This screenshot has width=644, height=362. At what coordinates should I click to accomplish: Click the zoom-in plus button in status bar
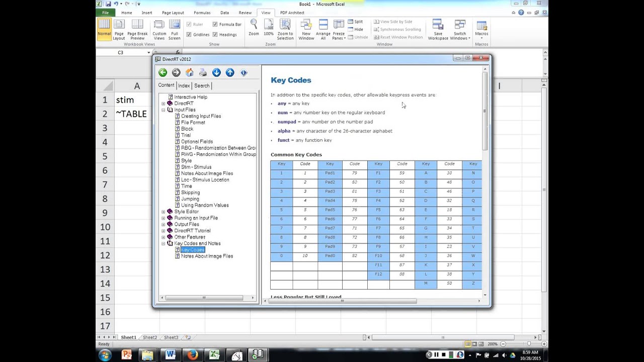pyautogui.click(x=544, y=344)
